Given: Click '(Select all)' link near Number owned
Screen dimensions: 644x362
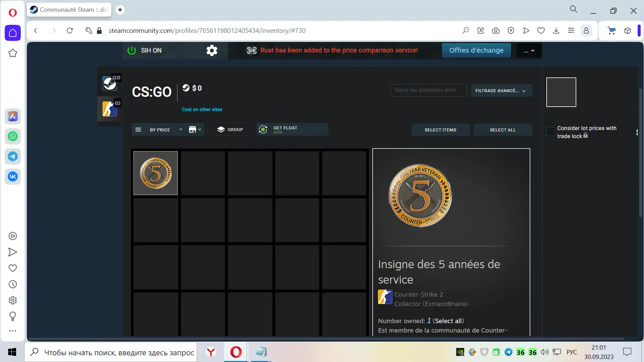Looking at the screenshot, I should [448, 321].
